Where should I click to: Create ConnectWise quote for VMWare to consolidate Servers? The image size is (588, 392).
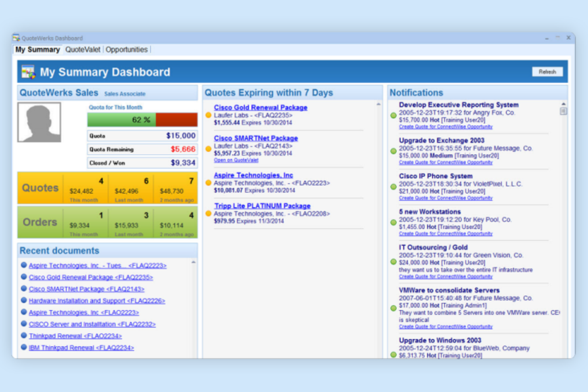pos(446,326)
